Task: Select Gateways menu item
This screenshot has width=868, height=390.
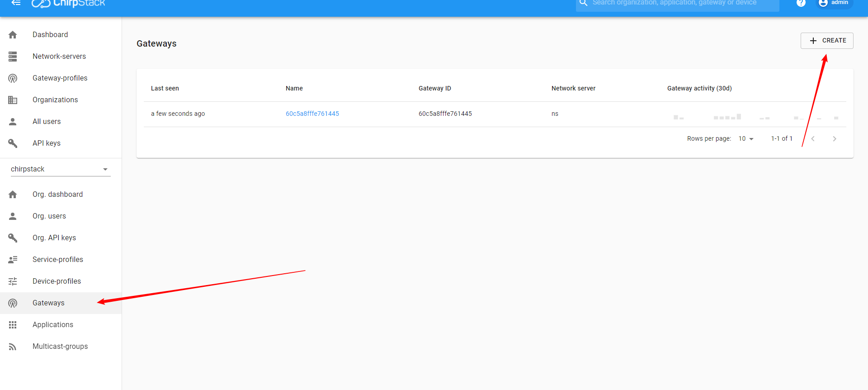Action: [x=61, y=303]
